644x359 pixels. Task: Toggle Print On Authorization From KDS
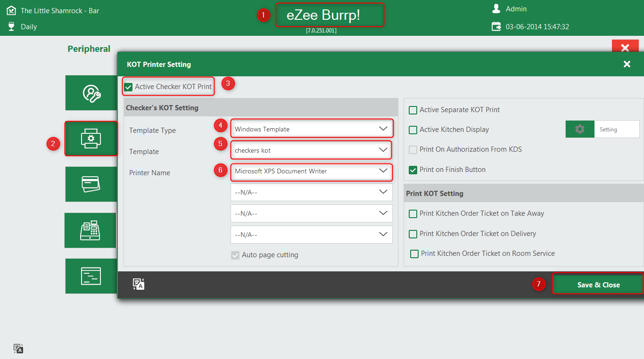pos(413,149)
